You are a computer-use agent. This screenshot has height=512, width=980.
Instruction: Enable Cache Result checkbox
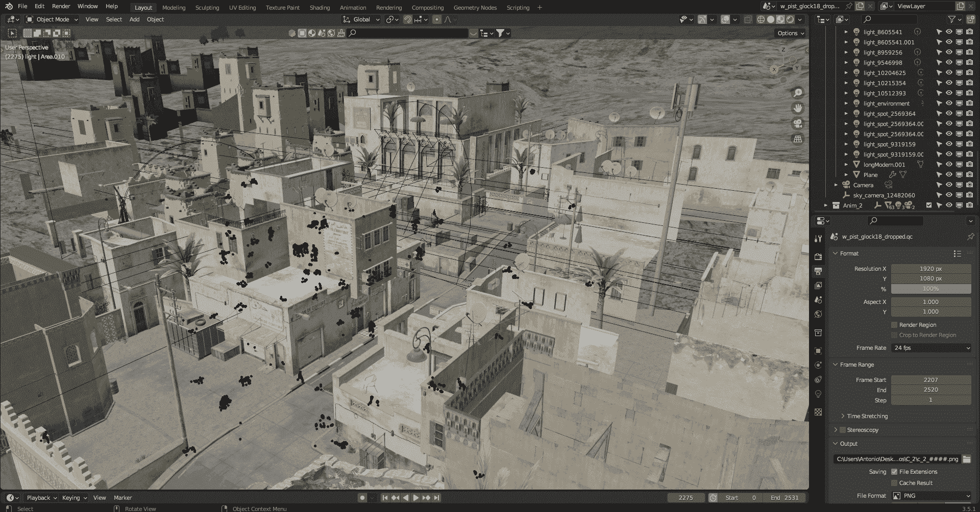[x=894, y=483]
